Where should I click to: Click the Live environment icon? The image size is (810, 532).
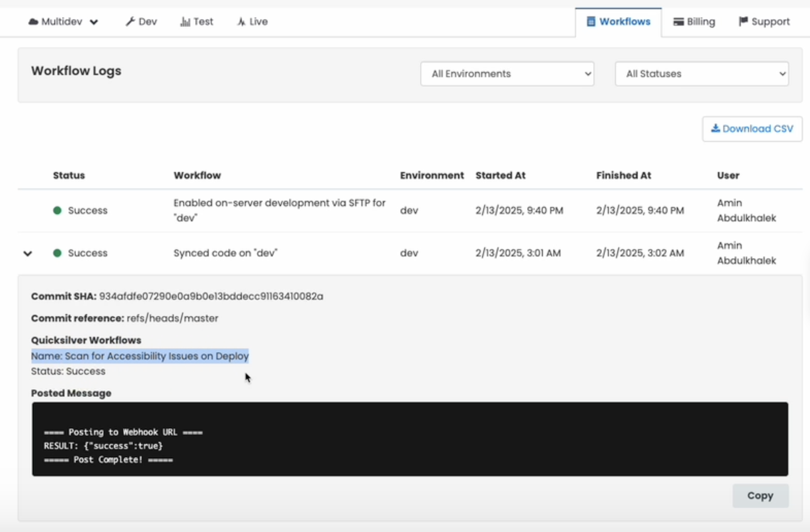click(x=241, y=21)
